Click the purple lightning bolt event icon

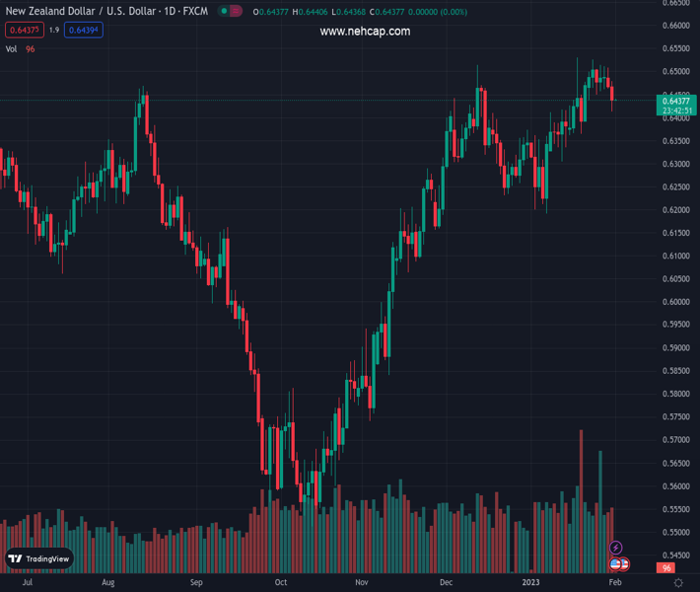pyautogui.click(x=616, y=548)
